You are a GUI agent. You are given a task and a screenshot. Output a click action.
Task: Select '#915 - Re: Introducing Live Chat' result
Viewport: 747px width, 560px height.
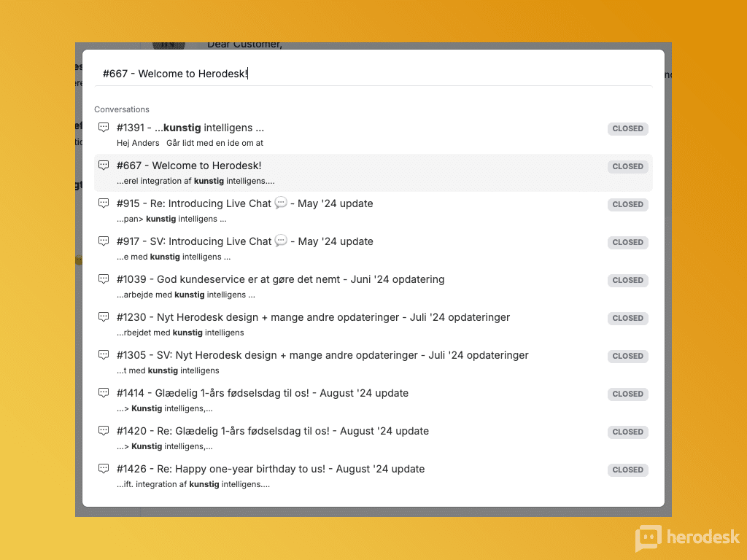click(x=244, y=204)
